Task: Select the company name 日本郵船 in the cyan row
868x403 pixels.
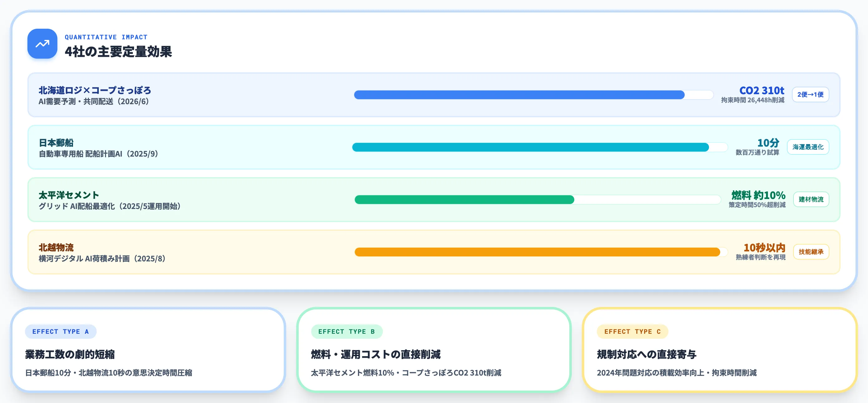Action: coord(56,143)
